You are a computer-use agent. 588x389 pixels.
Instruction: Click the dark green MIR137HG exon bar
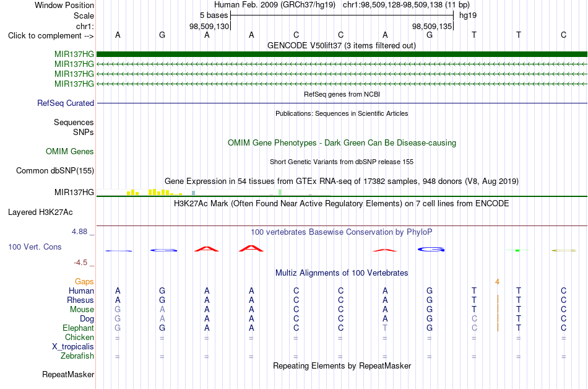[342, 55]
